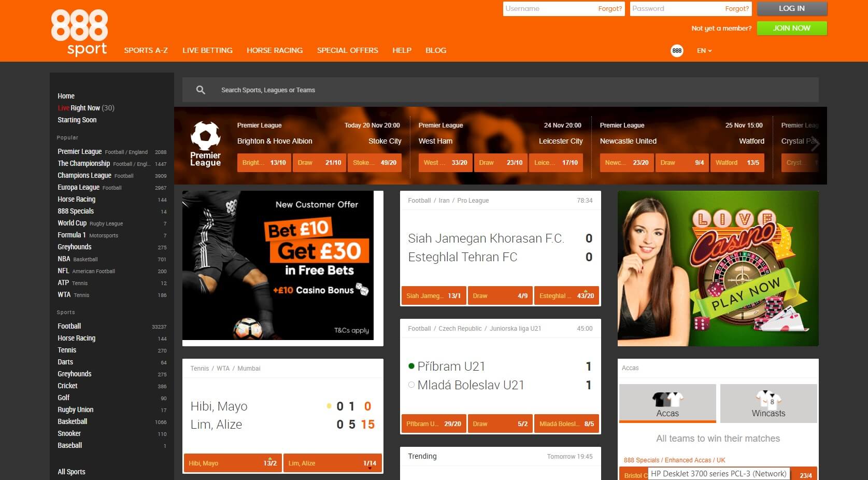The image size is (868, 480).
Task: Bet on Mladá Boleslav at 8/5
Action: 567,424
